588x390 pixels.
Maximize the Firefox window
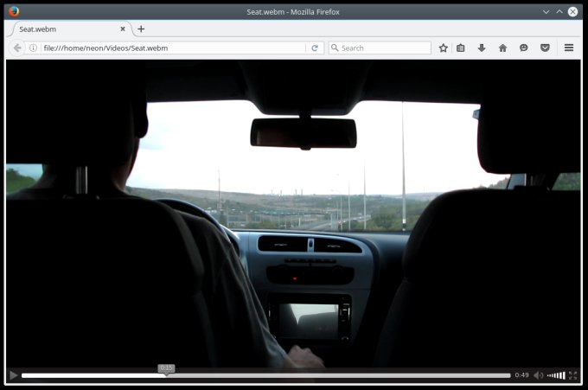coord(559,11)
